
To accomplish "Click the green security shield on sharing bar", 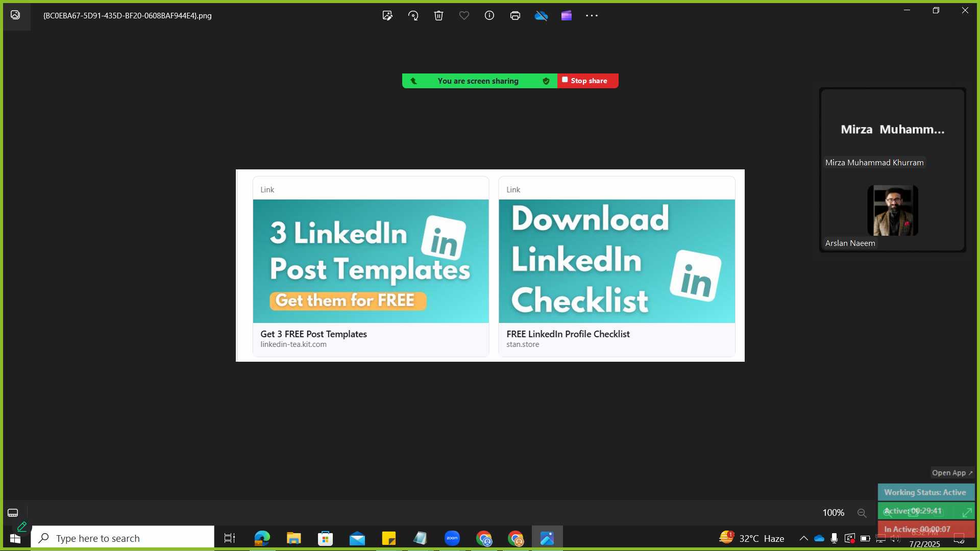I will 546,81.
